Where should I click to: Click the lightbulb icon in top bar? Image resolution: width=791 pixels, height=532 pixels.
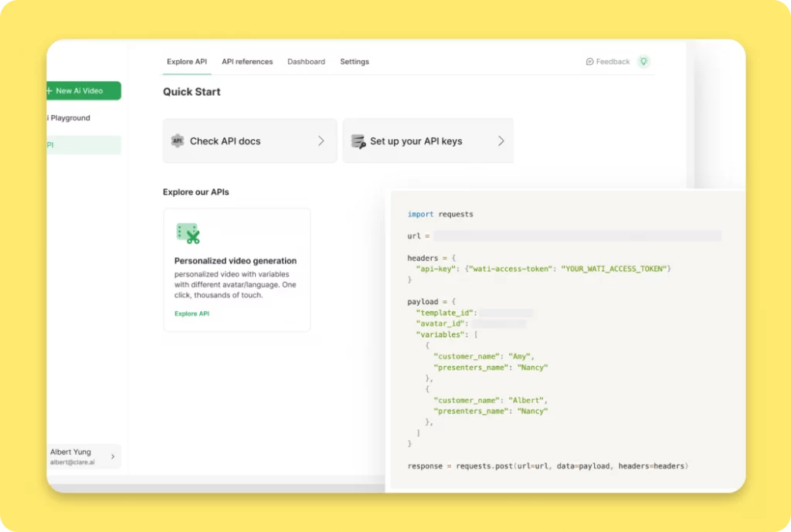pyautogui.click(x=643, y=62)
